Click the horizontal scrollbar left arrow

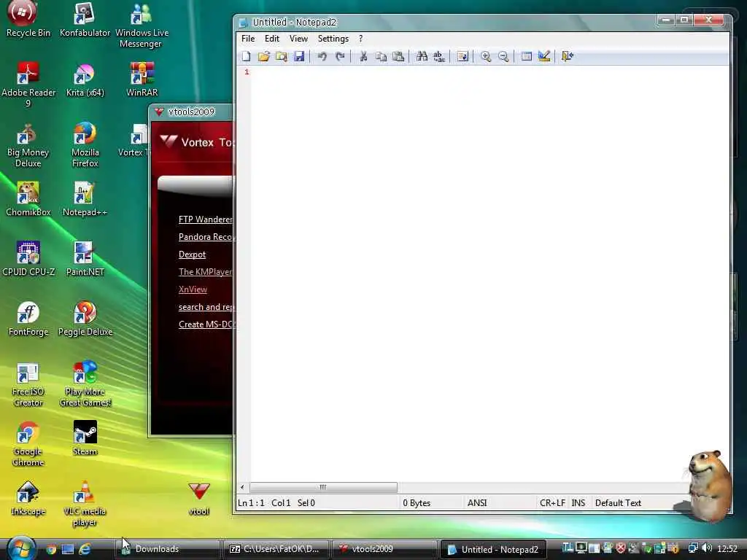tap(242, 487)
